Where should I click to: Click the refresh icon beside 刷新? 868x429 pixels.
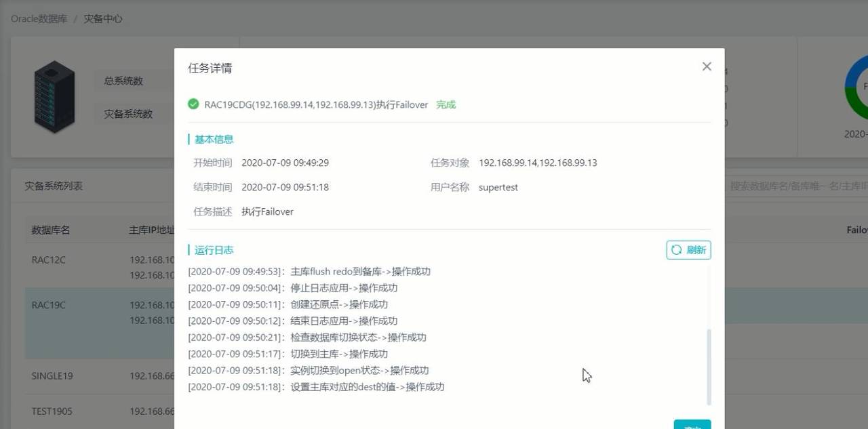click(676, 250)
